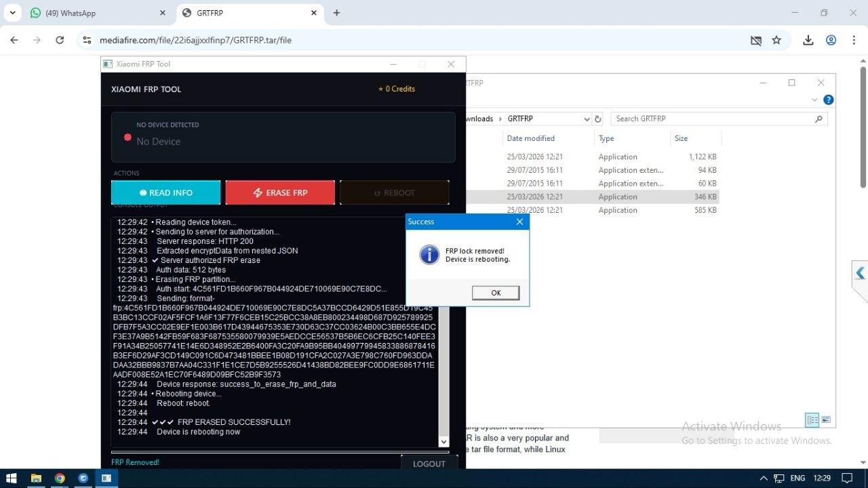This screenshot has width=868, height=488.
Task: Open Chrome from the taskbar
Action: coord(60,478)
